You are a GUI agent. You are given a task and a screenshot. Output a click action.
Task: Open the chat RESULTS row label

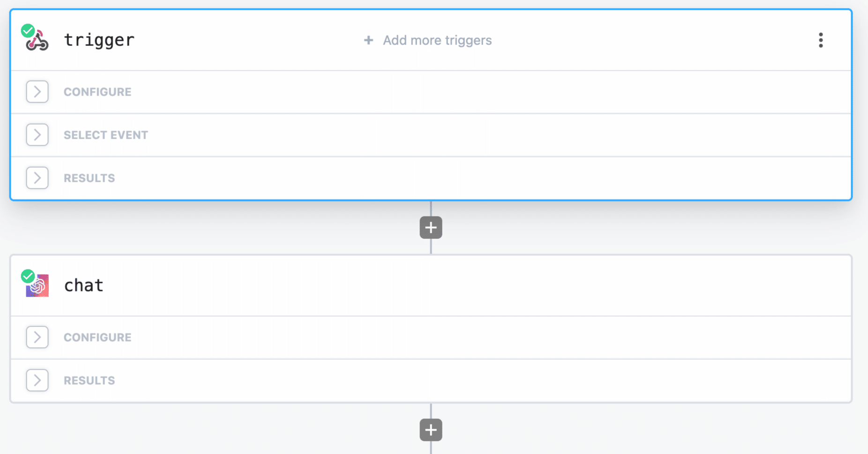89,380
